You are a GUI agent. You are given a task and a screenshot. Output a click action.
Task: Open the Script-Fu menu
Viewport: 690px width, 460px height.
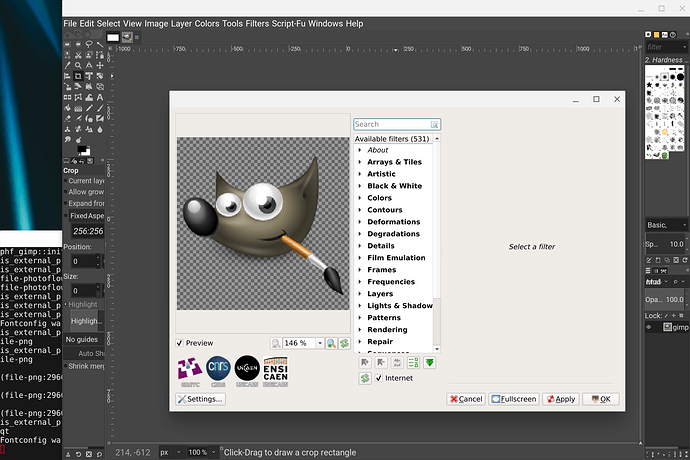click(x=288, y=24)
